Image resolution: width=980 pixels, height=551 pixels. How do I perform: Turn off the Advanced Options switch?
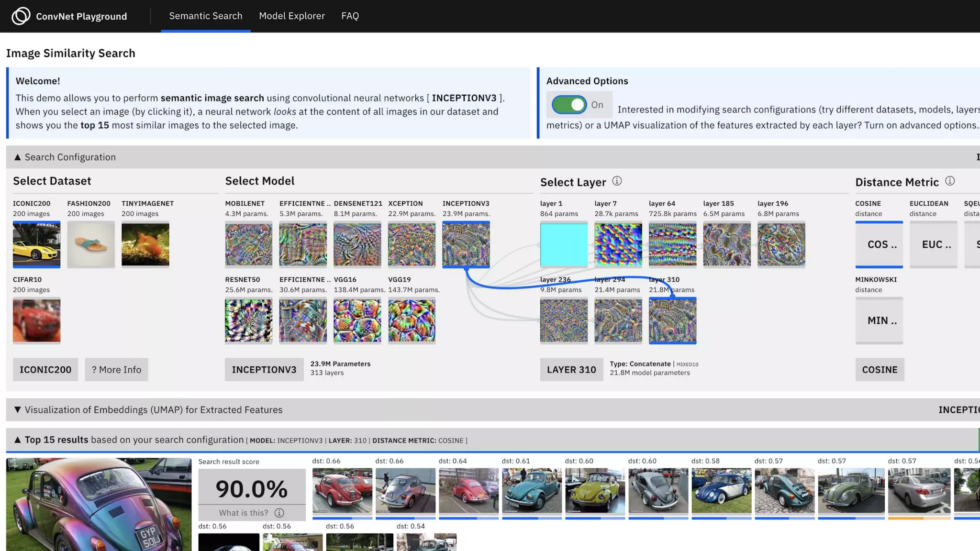coord(569,105)
